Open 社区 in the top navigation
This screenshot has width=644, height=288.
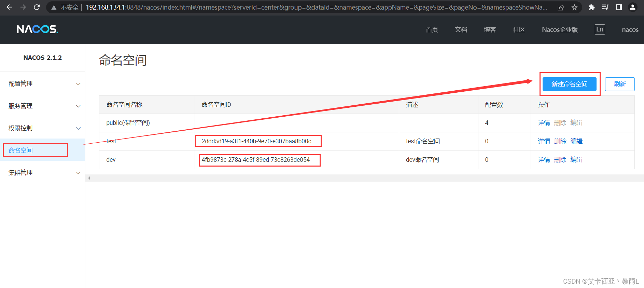click(519, 30)
